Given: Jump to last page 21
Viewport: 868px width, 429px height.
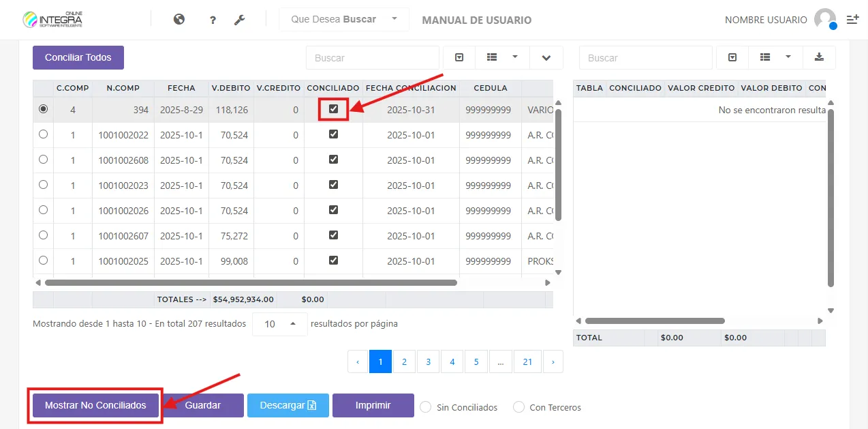Looking at the screenshot, I should coord(527,362).
